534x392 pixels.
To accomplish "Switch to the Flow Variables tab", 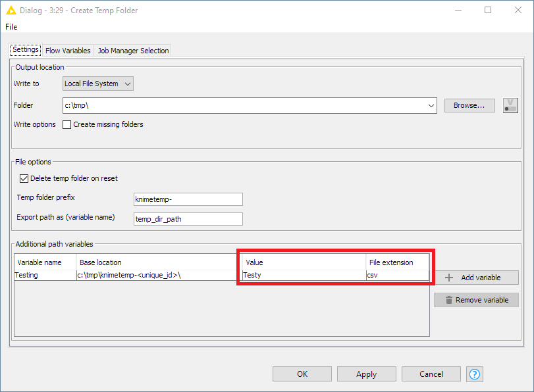I will tap(68, 51).
